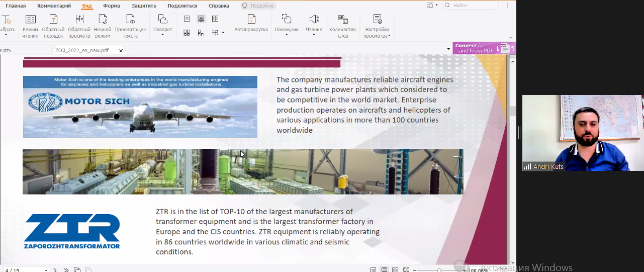Open View settings (Настройки просмотра) dropdown
The image size is (644, 272).
click(377, 26)
